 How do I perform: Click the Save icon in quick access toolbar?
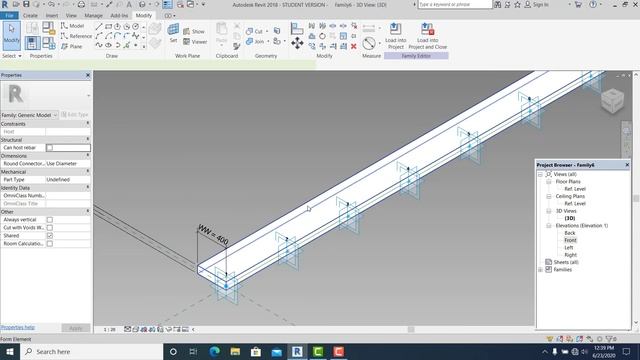(26, 4)
